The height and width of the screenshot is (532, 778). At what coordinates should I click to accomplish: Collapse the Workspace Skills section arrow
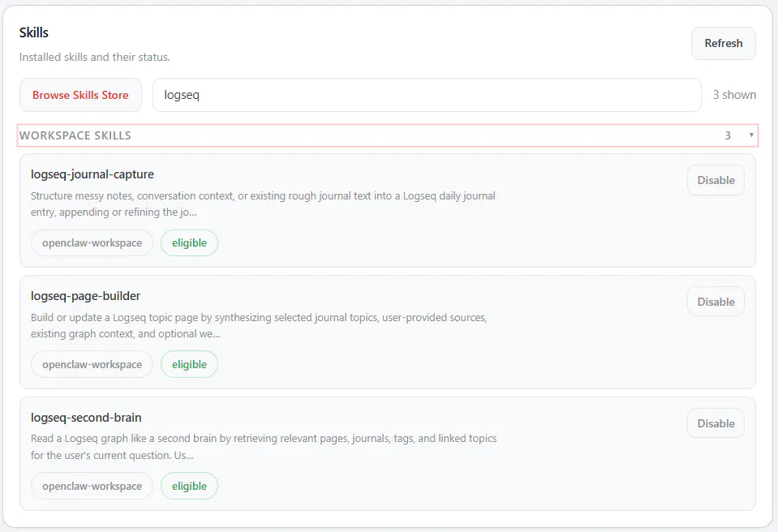pos(751,135)
